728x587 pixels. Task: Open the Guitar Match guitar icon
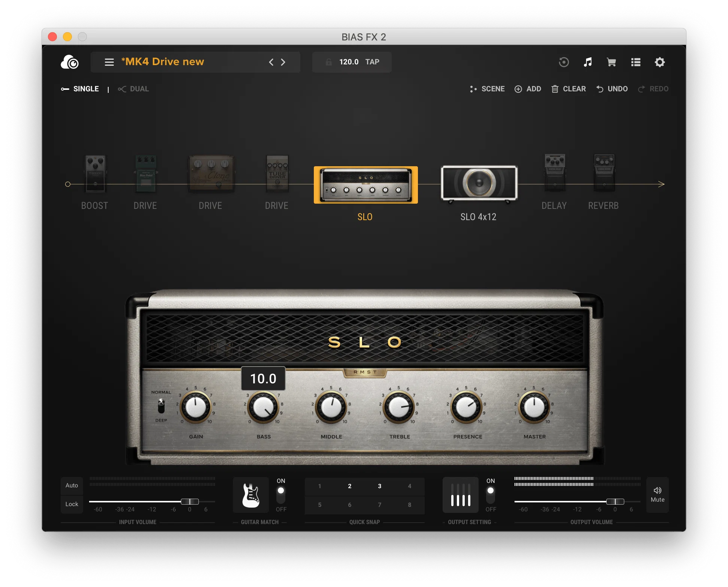click(x=251, y=495)
